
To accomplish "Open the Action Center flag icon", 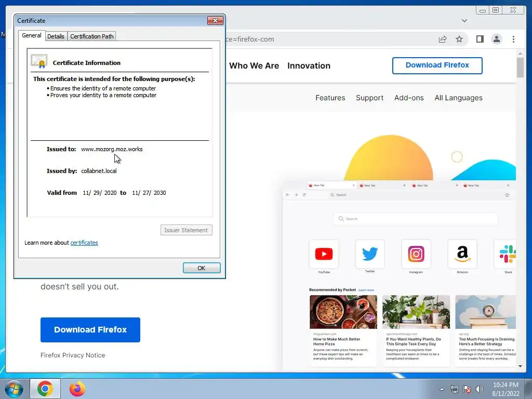I will click(467, 389).
